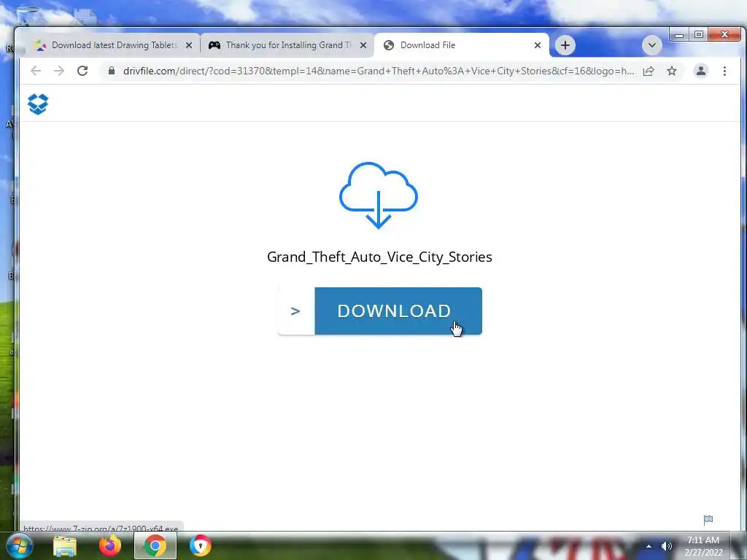747x560 pixels.
Task: Close the Download latest Drawing Tablet tab
Action: click(x=189, y=45)
